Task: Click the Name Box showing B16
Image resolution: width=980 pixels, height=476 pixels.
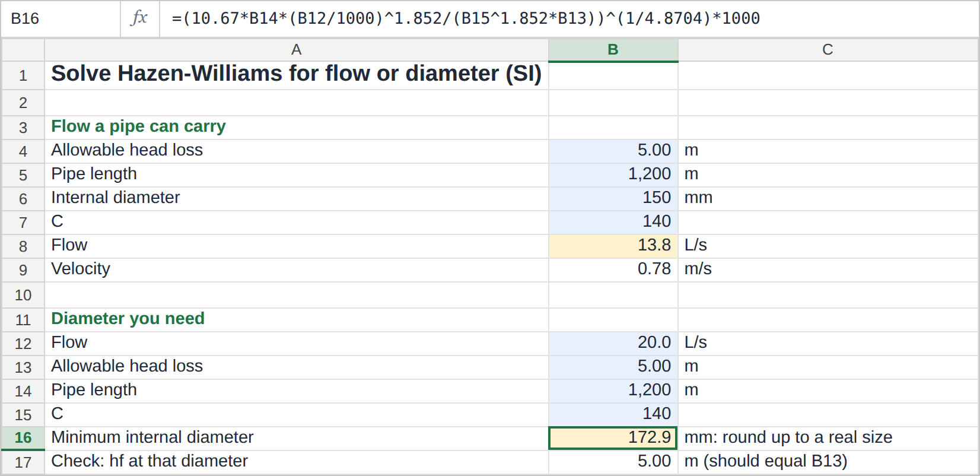Action: click(61, 18)
